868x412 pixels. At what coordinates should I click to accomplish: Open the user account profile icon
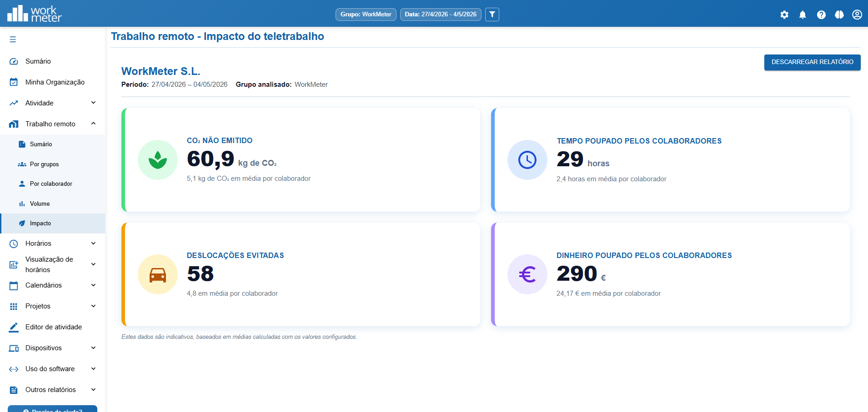[x=857, y=15]
